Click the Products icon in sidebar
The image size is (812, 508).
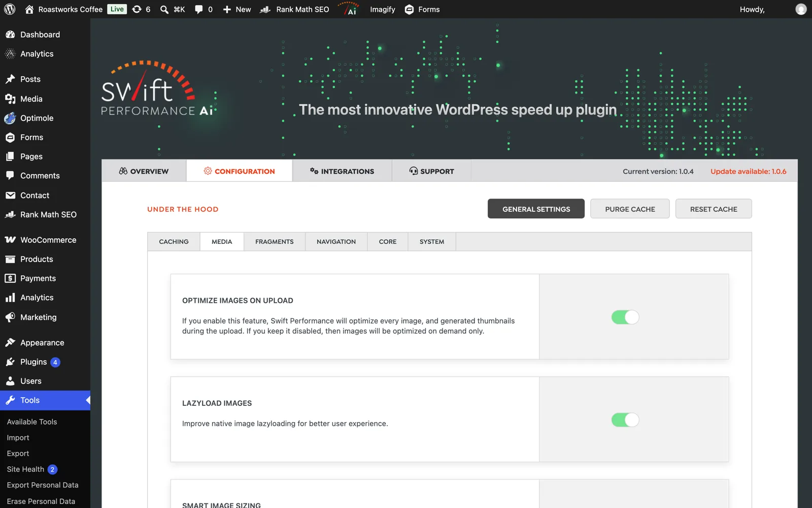[10, 259]
